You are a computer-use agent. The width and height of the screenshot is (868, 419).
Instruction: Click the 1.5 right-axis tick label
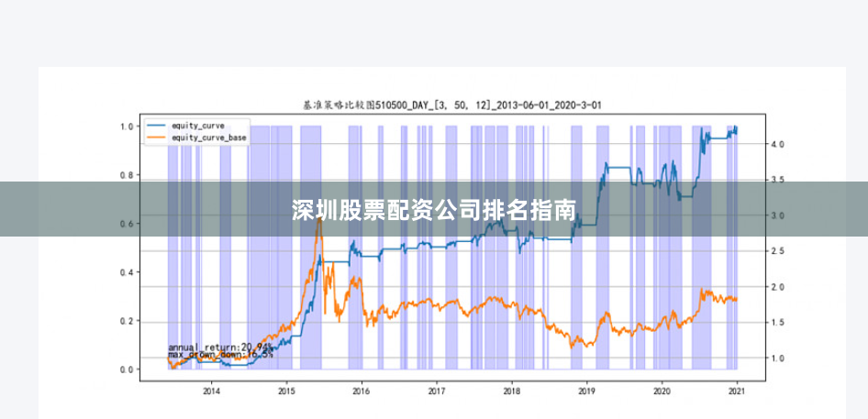tap(776, 323)
